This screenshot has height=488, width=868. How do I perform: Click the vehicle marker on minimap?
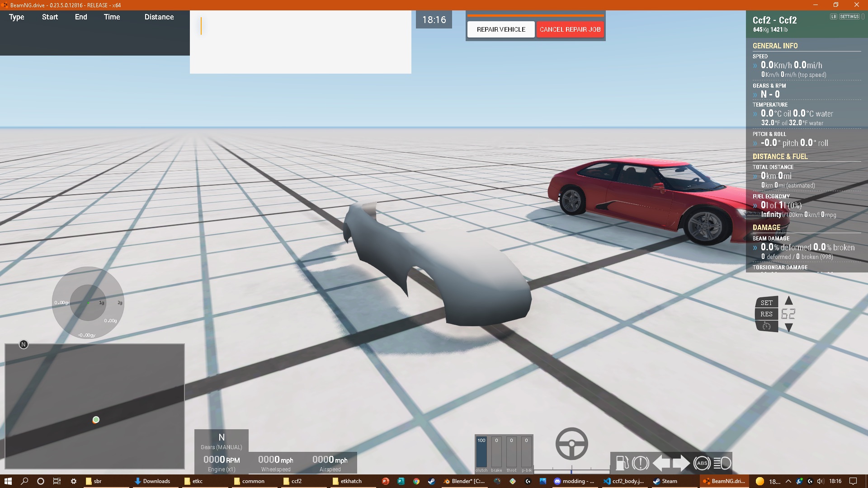pos(96,420)
